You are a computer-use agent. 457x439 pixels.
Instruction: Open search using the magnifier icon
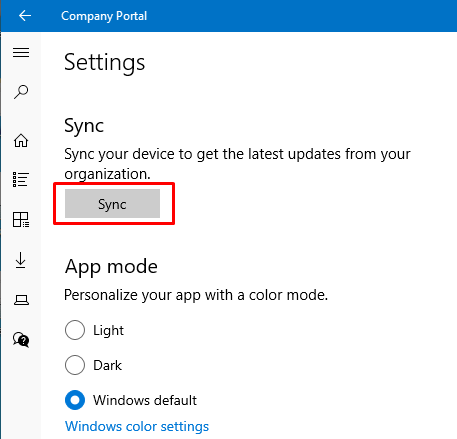[21, 92]
